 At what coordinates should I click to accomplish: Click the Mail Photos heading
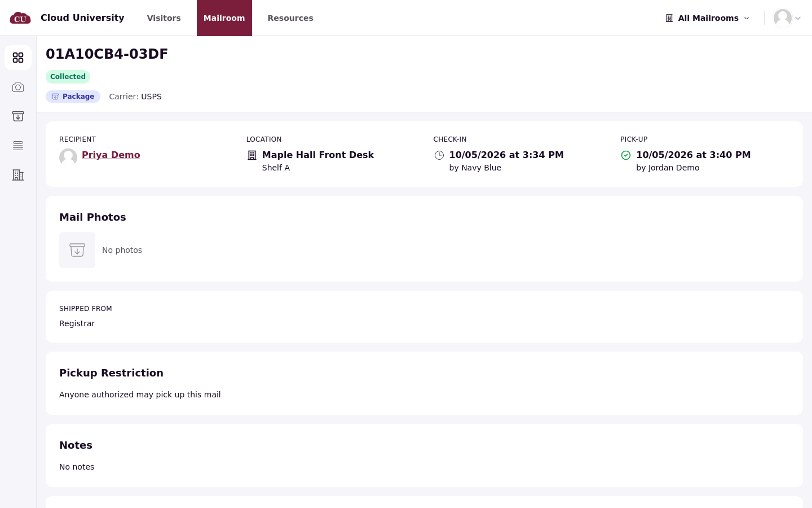point(92,217)
